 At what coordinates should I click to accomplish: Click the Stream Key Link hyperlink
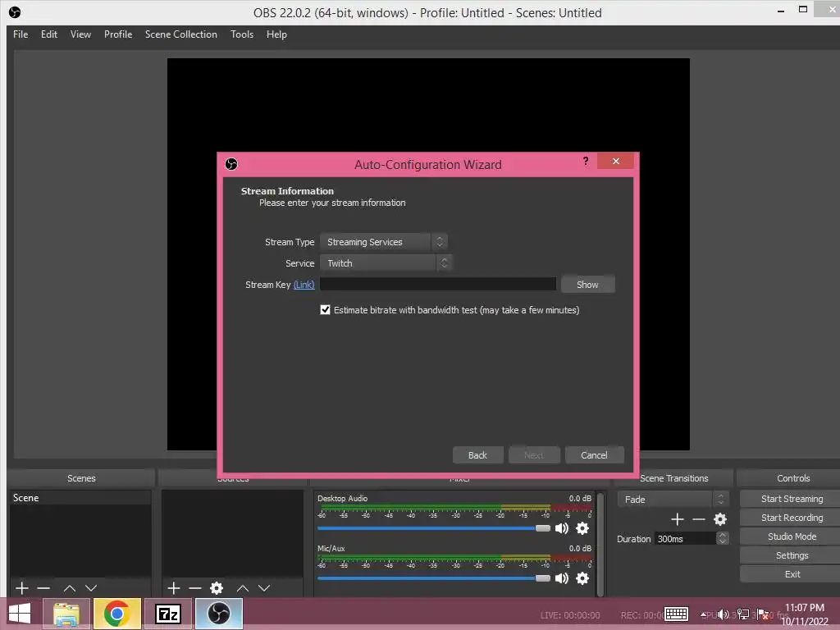[304, 285]
